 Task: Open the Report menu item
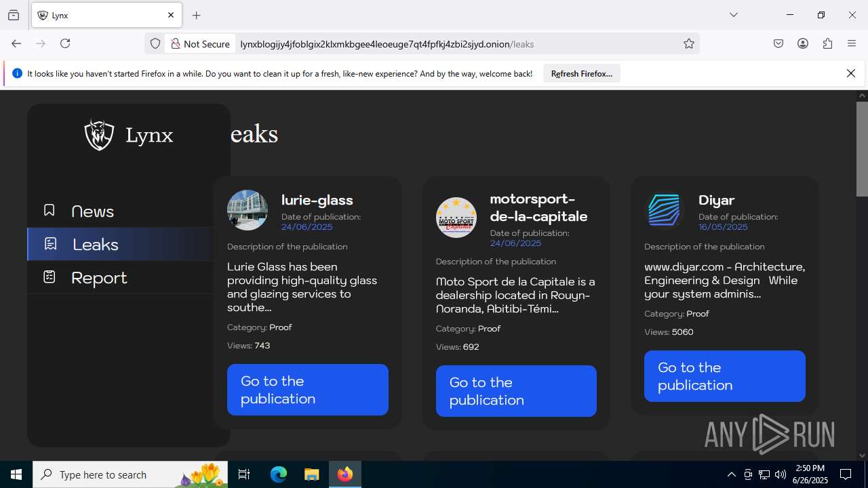[x=120, y=277]
